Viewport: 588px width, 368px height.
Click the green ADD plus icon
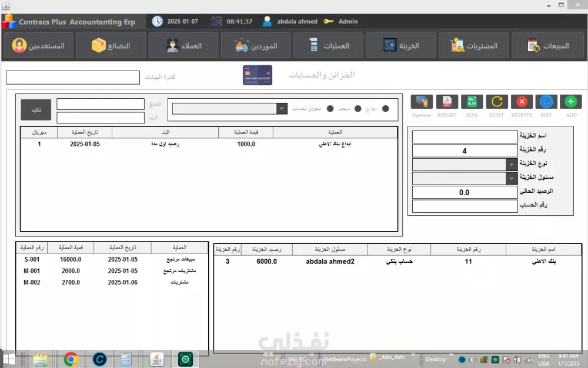click(x=570, y=101)
